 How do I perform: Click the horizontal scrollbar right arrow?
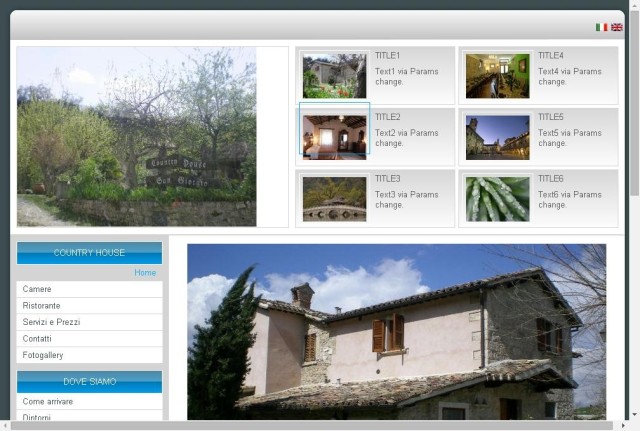(623, 426)
